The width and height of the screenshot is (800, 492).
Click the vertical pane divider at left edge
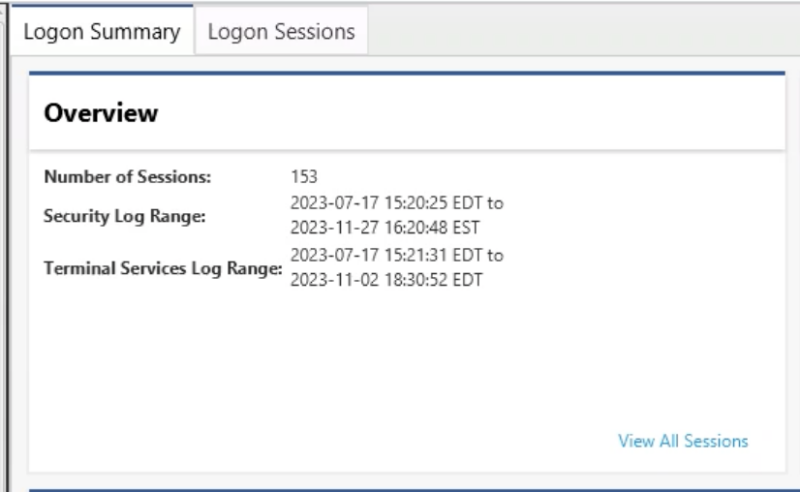tap(7, 246)
